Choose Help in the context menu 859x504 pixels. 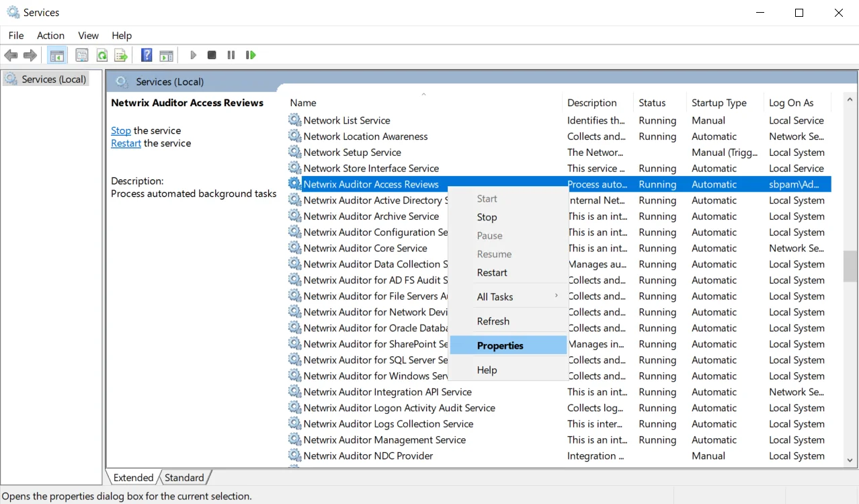(x=507, y=370)
